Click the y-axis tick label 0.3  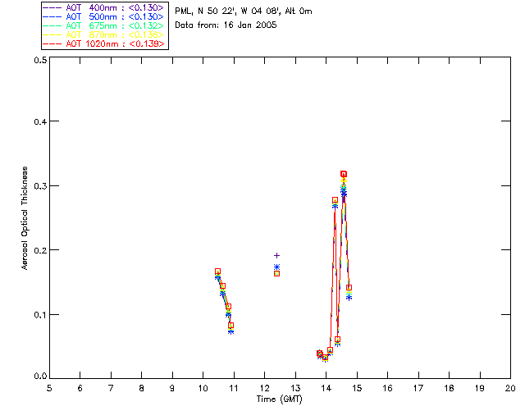pyautogui.click(x=40, y=186)
